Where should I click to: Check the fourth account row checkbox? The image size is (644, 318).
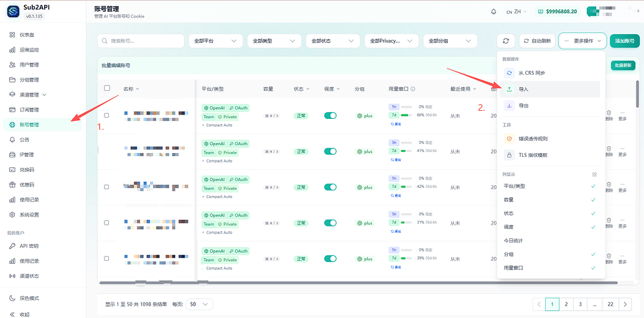[x=106, y=223]
